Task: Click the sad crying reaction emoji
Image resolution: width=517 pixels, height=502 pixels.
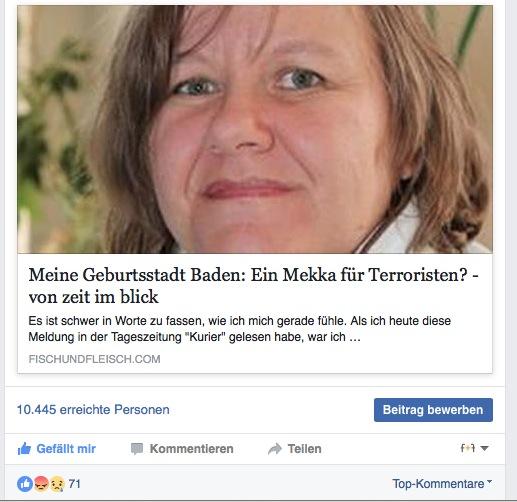Action: pyautogui.click(x=57, y=484)
